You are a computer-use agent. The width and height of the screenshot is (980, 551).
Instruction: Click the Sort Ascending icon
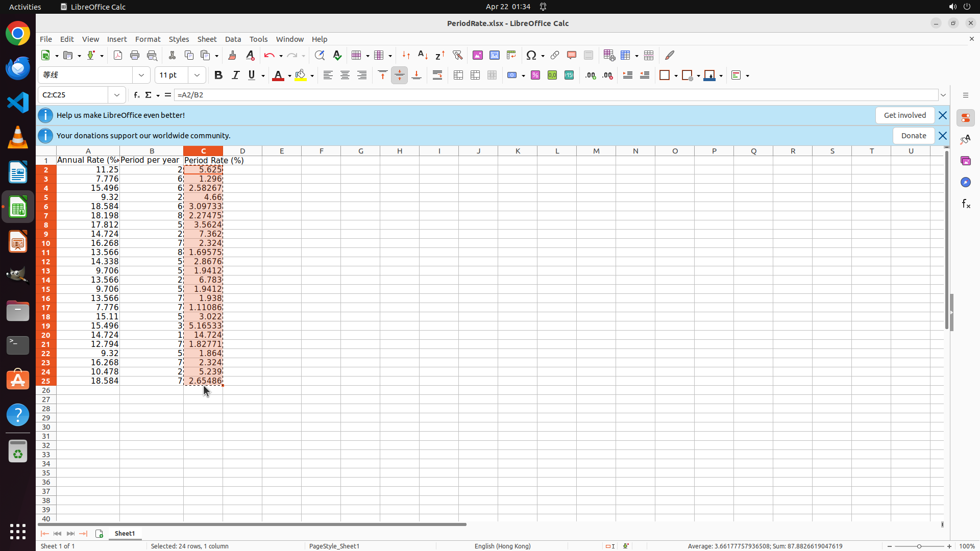coord(423,55)
